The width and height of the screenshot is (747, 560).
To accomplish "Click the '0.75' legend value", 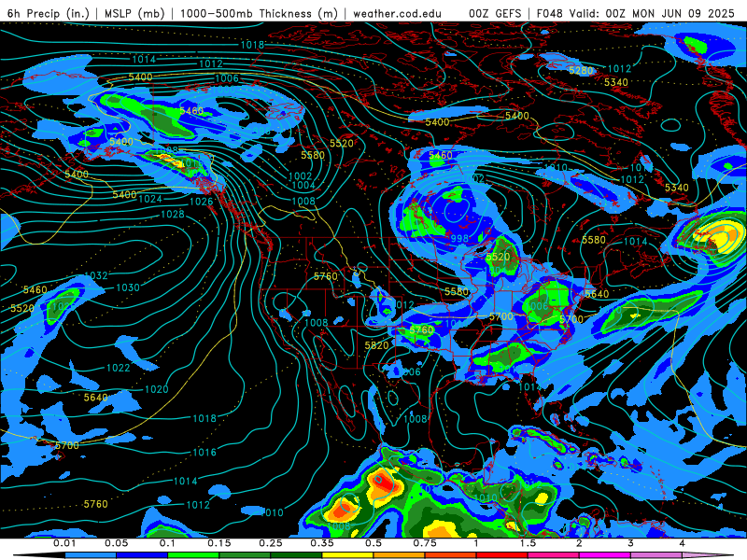I will point(425,543).
